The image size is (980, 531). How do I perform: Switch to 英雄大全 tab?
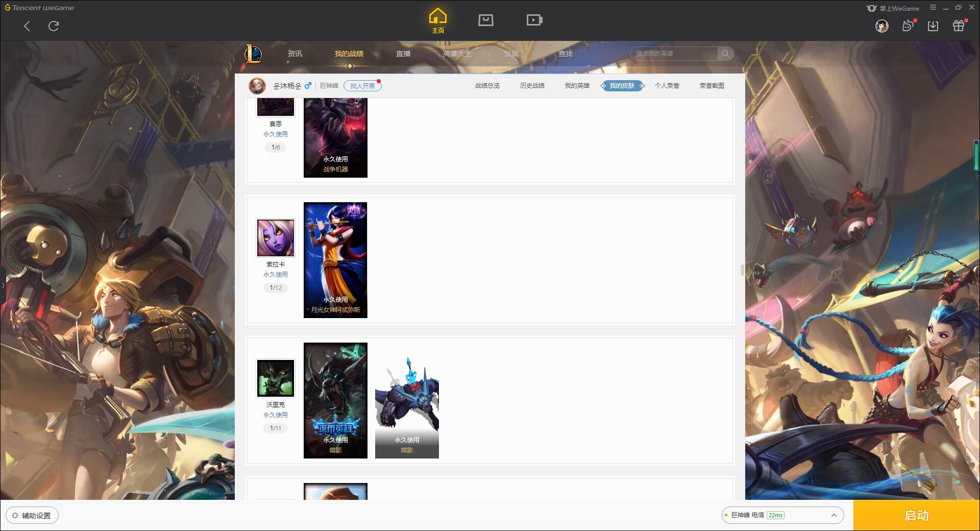point(457,54)
